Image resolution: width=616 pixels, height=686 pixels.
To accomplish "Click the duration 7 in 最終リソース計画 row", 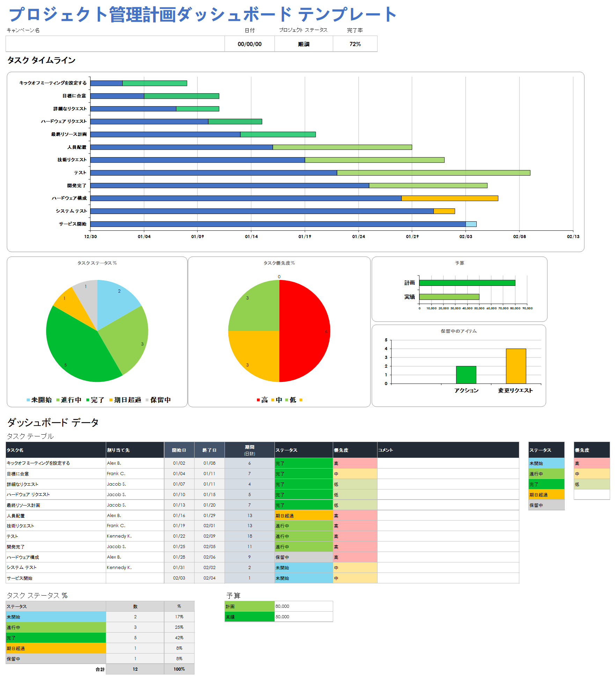I will (250, 505).
